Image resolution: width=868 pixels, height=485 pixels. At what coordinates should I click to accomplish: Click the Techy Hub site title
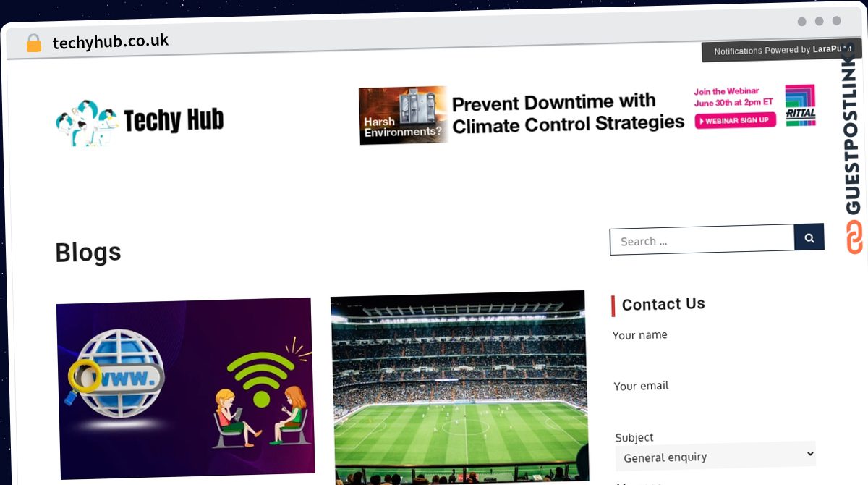pos(174,120)
